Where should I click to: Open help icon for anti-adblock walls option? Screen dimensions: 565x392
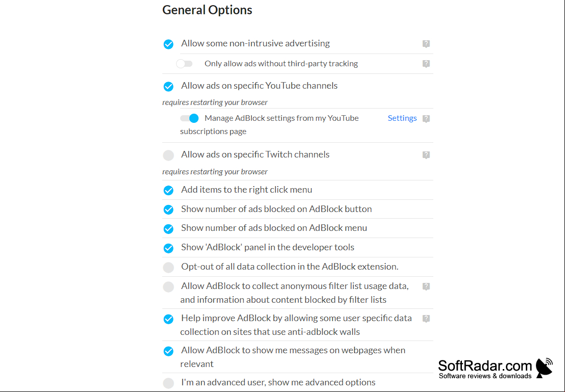pyautogui.click(x=426, y=318)
